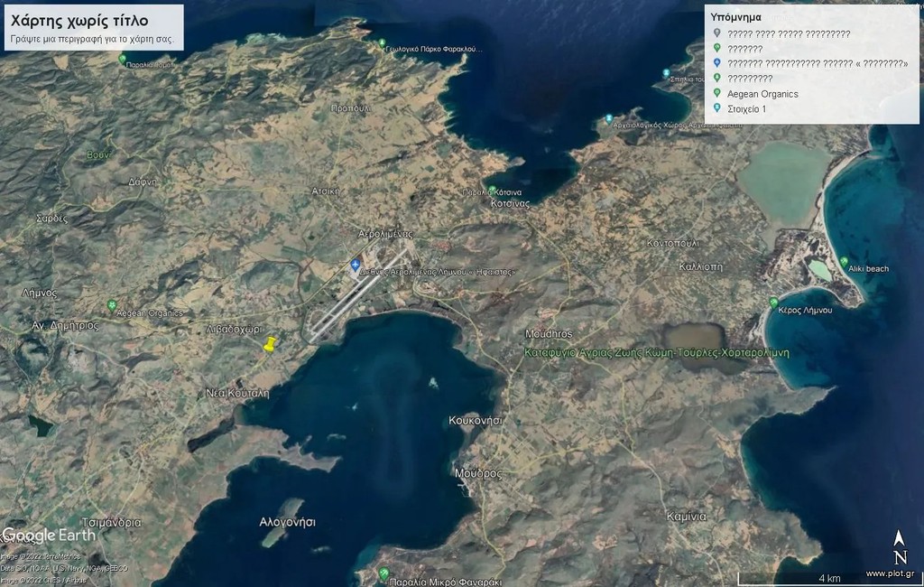
Task: Select the Κέρος Λήμνου green pin
Action: (x=773, y=303)
